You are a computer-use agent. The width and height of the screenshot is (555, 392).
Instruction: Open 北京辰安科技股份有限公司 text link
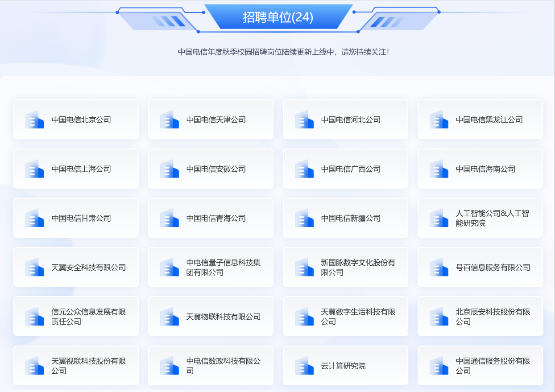[x=493, y=317]
